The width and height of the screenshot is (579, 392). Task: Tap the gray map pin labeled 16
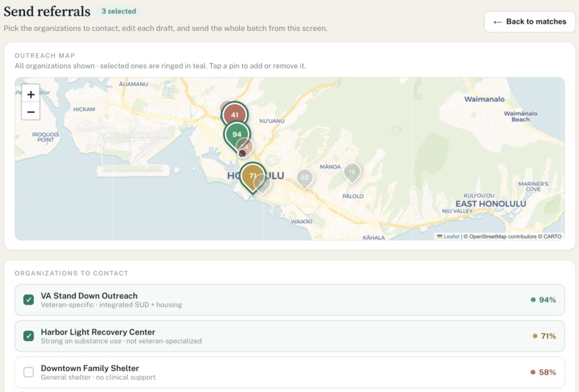pyautogui.click(x=352, y=172)
